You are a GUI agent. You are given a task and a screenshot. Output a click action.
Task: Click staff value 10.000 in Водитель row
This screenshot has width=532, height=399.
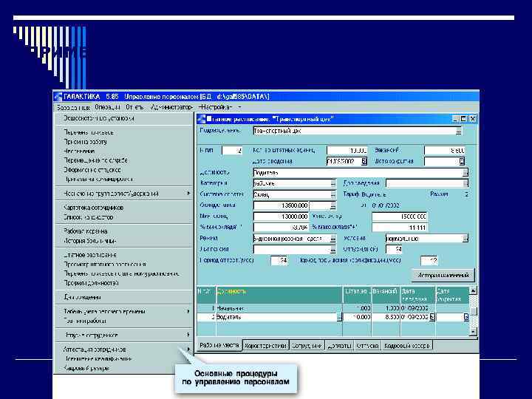click(x=358, y=317)
